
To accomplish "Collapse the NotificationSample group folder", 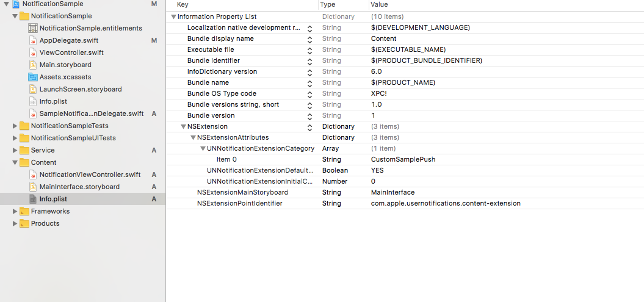I will click(x=15, y=16).
